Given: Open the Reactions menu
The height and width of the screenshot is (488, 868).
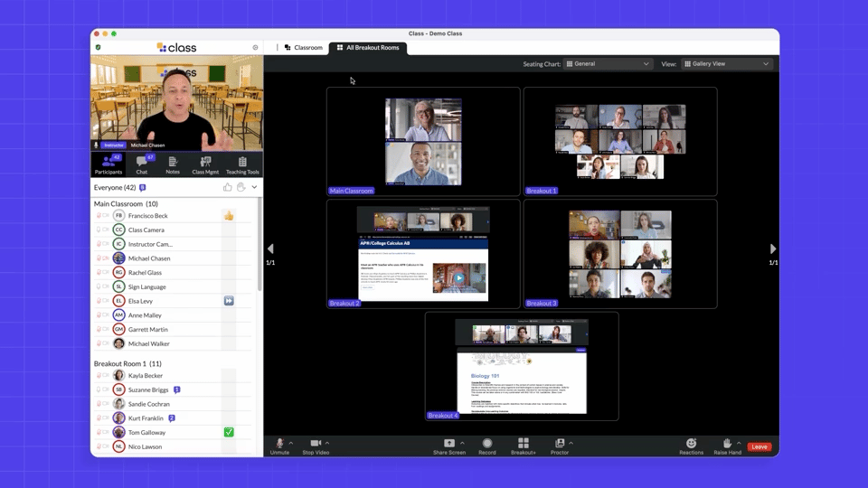Looking at the screenshot, I should [x=691, y=445].
